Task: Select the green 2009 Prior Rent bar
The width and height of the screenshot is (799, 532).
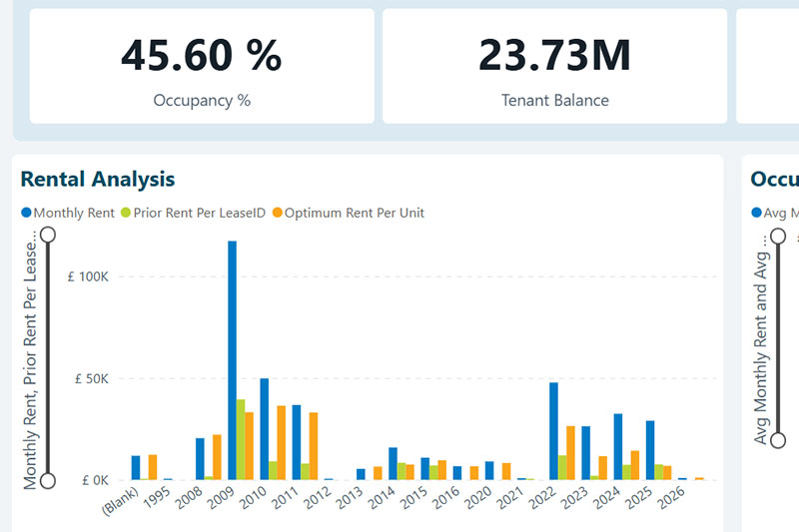Action: (x=241, y=439)
